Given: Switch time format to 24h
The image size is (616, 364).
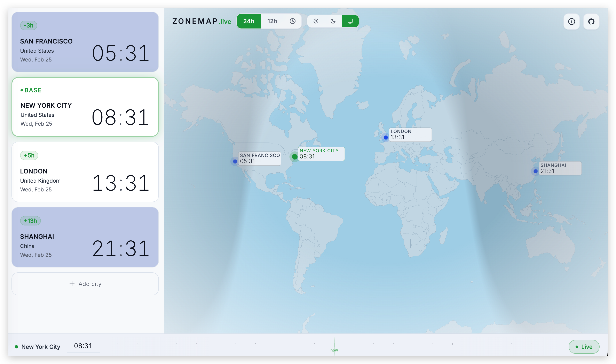Looking at the screenshot, I should (249, 21).
